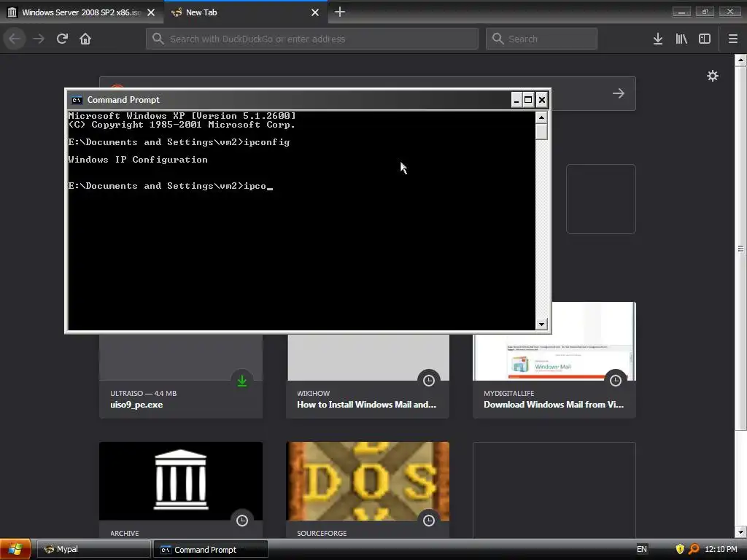
Task: Click the taskbar clock 12:10 PM
Action: click(721, 549)
